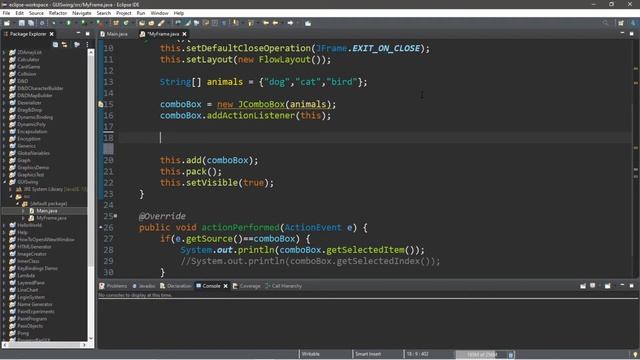Select the LineChart project
The image size is (640, 360).
(28, 290)
